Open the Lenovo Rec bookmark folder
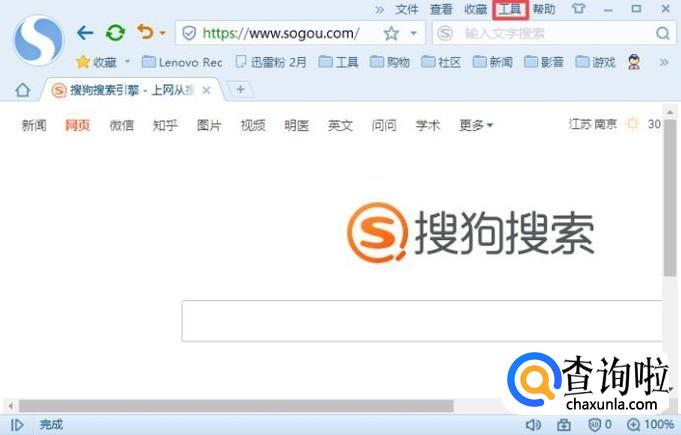 182,63
